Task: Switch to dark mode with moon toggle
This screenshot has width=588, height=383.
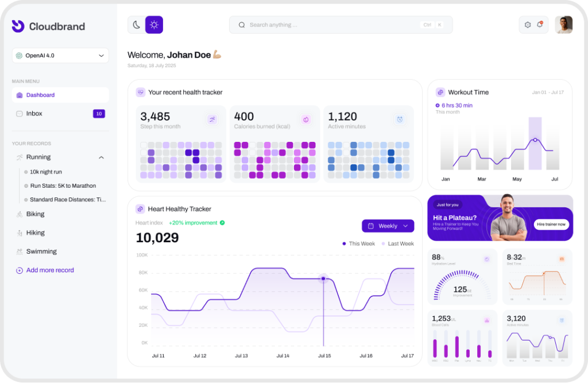Action: click(137, 25)
